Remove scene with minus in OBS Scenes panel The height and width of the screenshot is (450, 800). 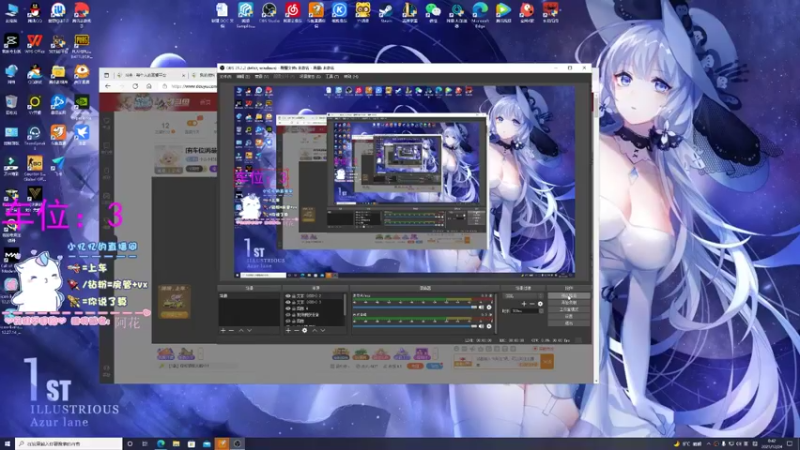(x=231, y=331)
